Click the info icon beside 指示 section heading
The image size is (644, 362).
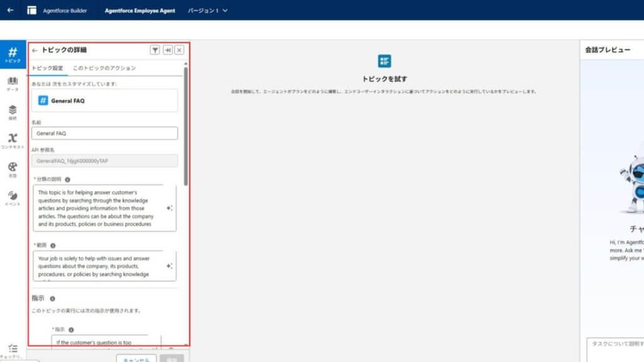(52, 299)
